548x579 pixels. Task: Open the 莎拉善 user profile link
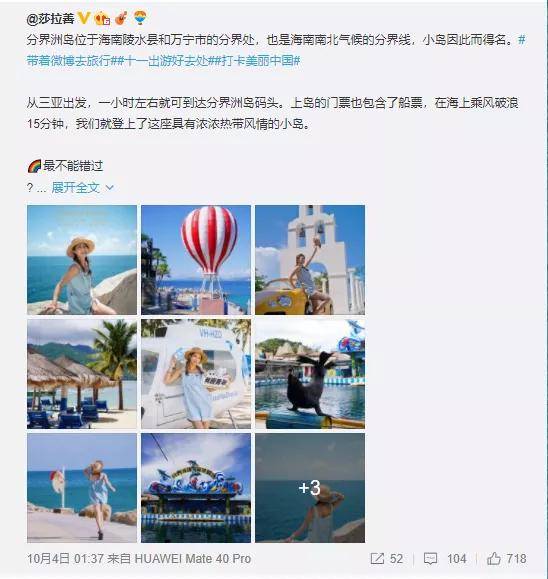coord(50,18)
